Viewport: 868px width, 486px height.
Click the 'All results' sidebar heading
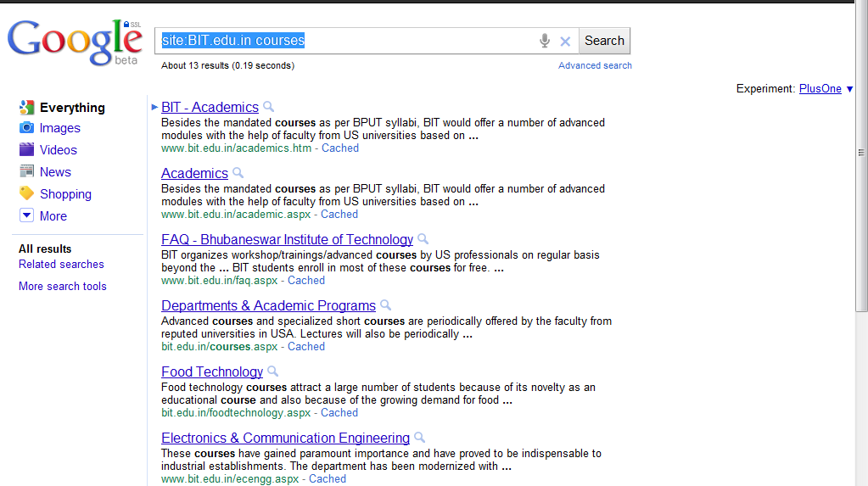(45, 249)
